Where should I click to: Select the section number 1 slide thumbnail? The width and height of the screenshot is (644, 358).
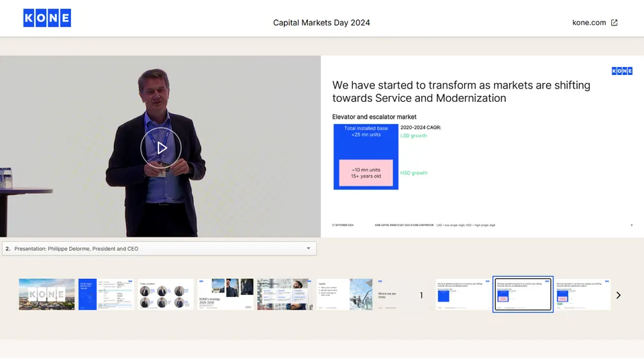pyautogui.click(x=421, y=295)
